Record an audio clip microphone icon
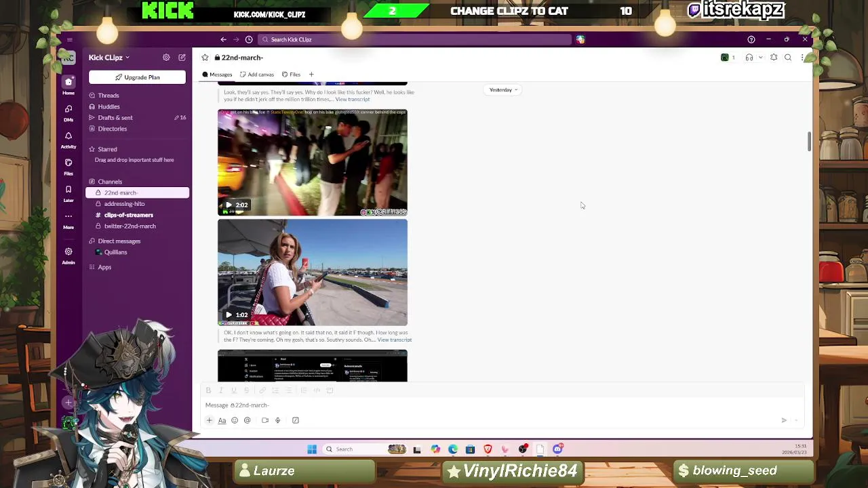This screenshot has height=488, width=868. click(x=277, y=420)
